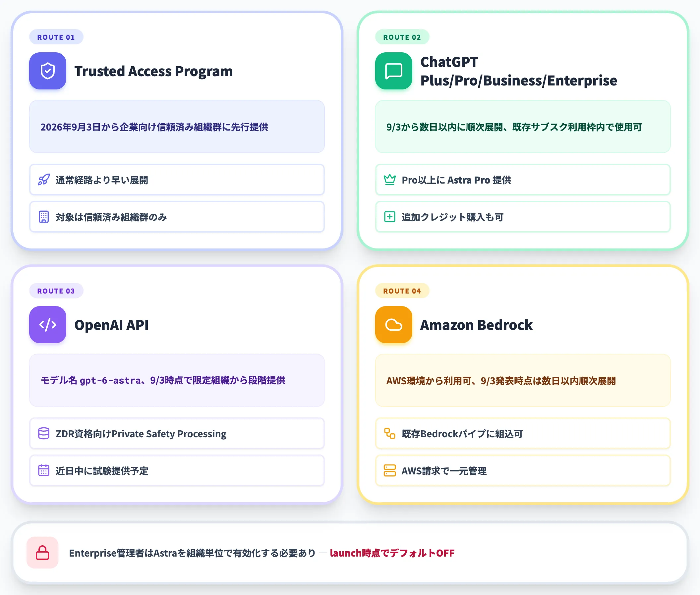Click the ChatGPT chat bubble icon

[x=393, y=71]
